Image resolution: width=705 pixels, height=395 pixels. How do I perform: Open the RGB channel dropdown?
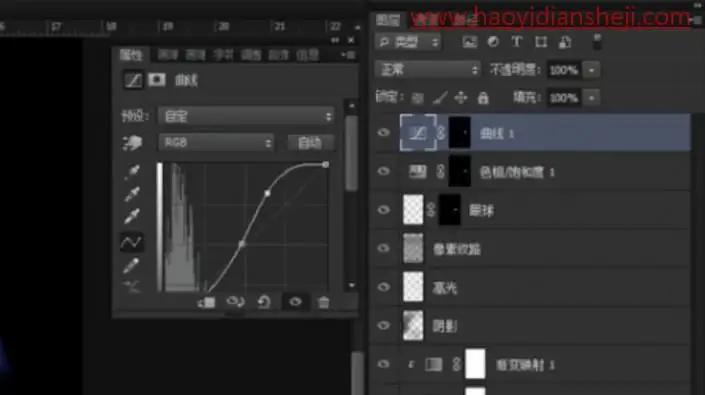[x=216, y=143]
